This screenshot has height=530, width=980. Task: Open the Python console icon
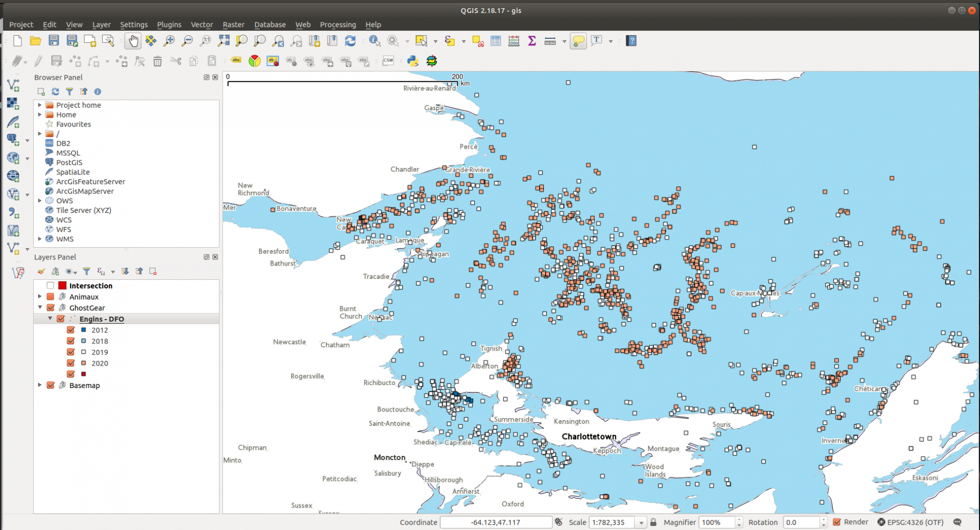click(412, 61)
